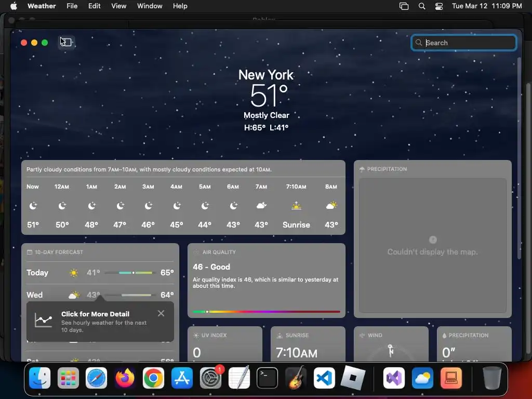
Task: Click the hourly chart icon in the tip
Action: point(44,320)
